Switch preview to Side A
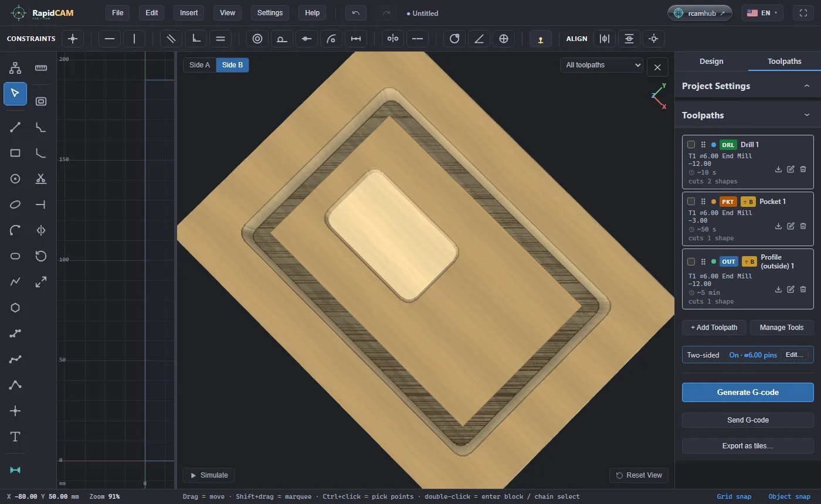 (x=199, y=65)
